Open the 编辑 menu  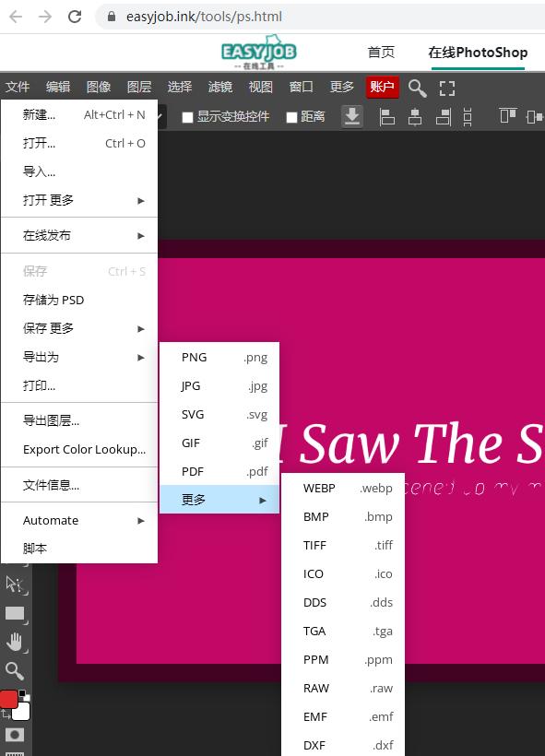(x=58, y=87)
